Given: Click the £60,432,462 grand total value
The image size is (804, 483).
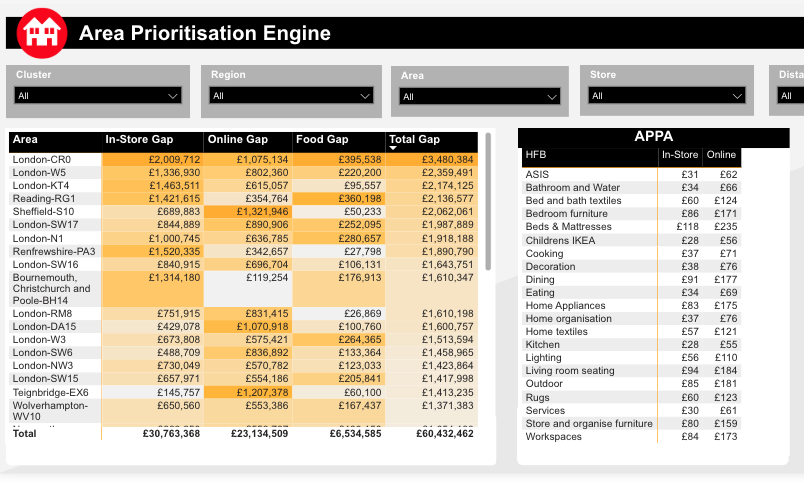Looking at the screenshot, I should [x=445, y=434].
